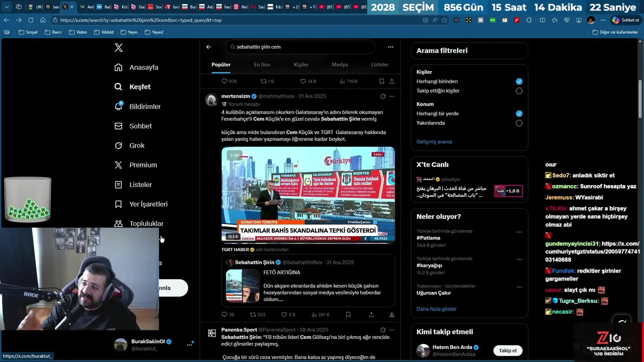Select 'Herhangi birinden' people filter
The width and height of the screenshot is (644, 362).
(x=519, y=81)
